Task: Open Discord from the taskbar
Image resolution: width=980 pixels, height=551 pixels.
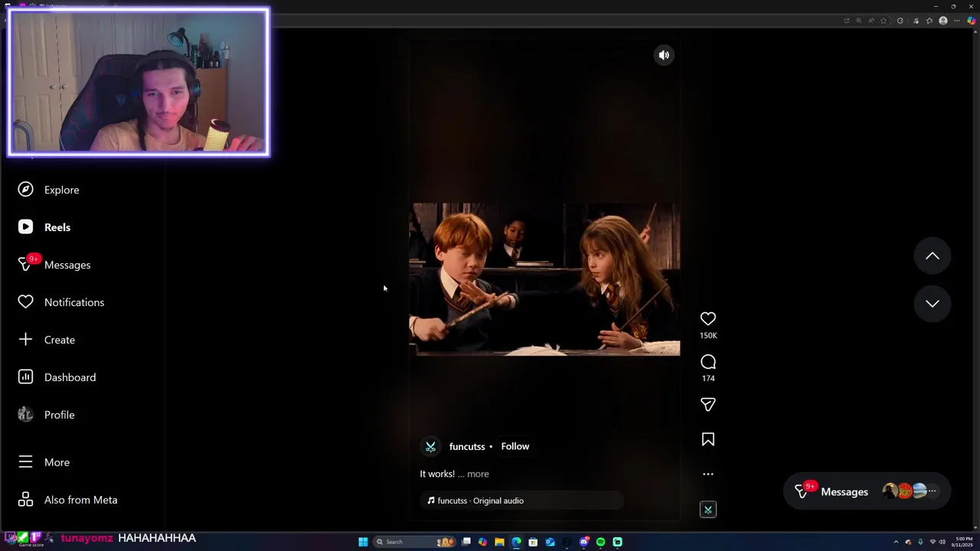Action: point(584,542)
